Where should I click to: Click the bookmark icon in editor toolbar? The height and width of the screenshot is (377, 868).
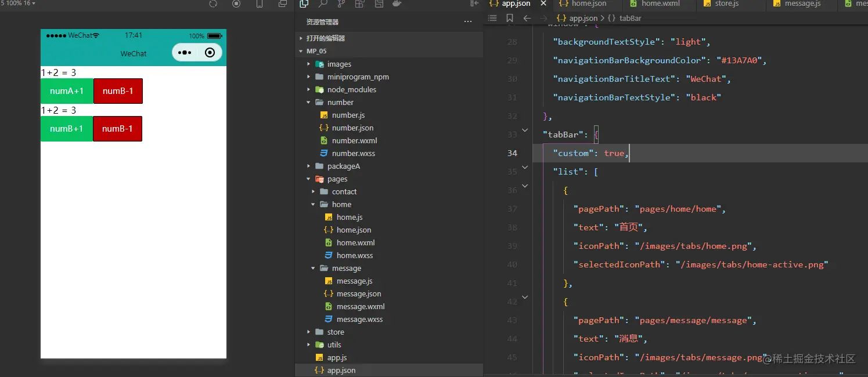(x=509, y=18)
